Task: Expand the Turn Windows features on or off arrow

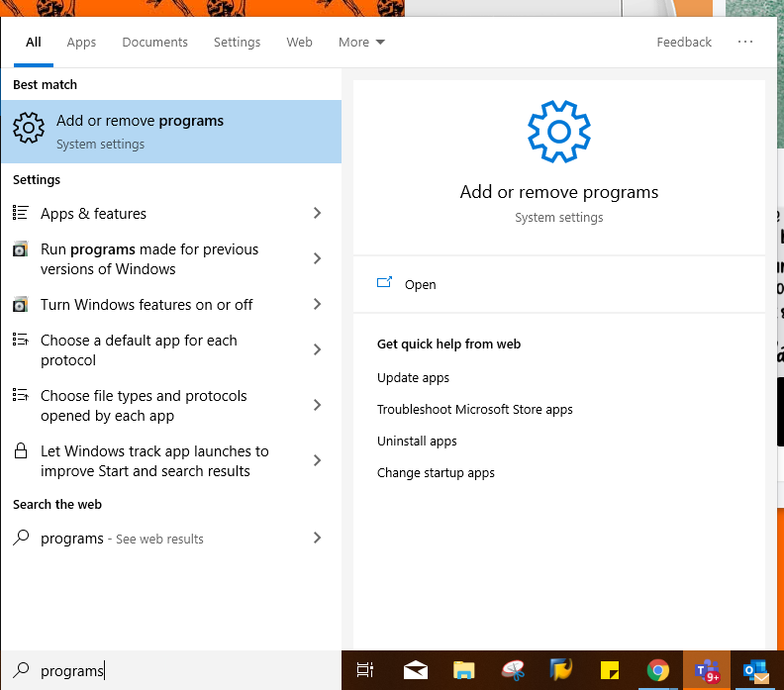Action: coord(317,304)
